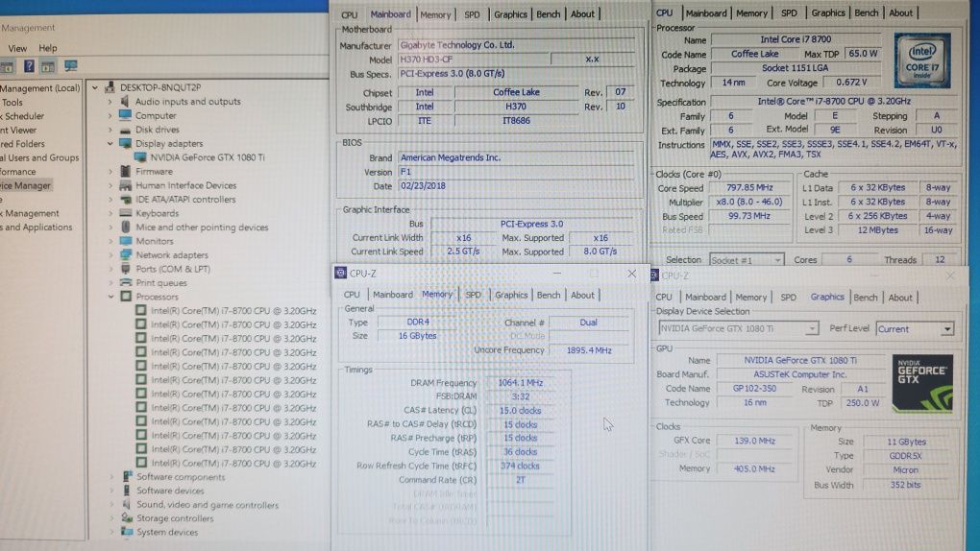Open the View menu in Computer Management
Image resolution: width=980 pixels, height=551 pixels.
(17, 47)
